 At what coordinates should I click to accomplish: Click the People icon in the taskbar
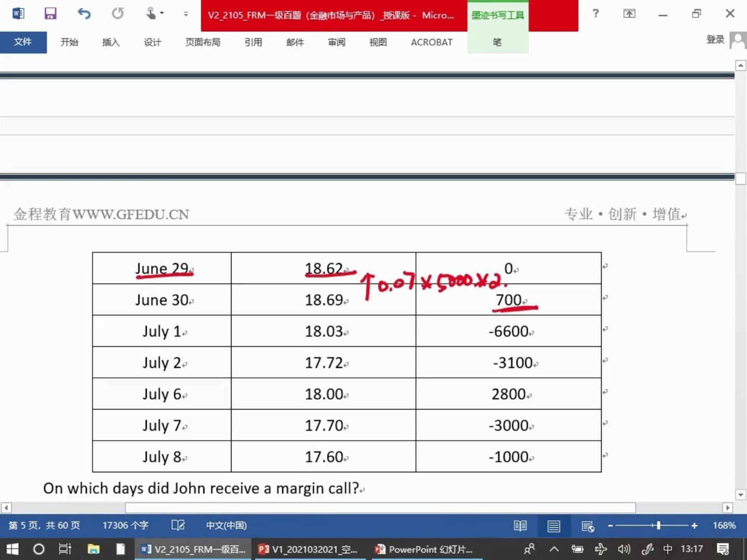[x=529, y=549]
